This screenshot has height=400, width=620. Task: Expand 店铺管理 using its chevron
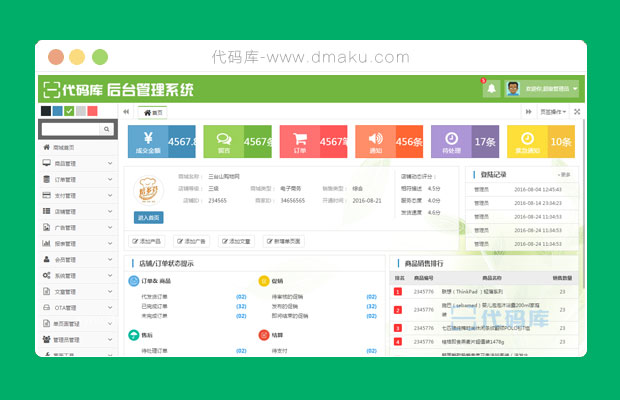point(110,211)
